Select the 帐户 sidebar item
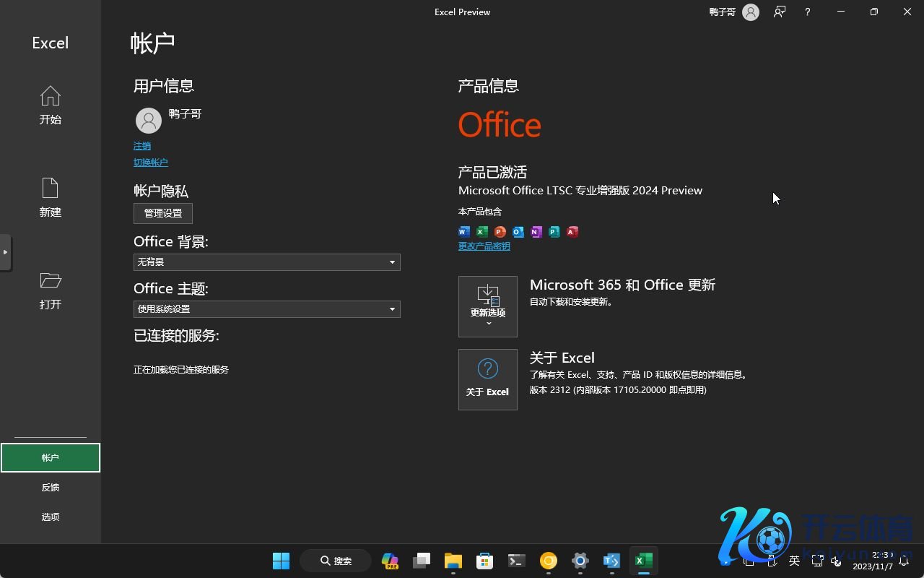 click(51, 457)
